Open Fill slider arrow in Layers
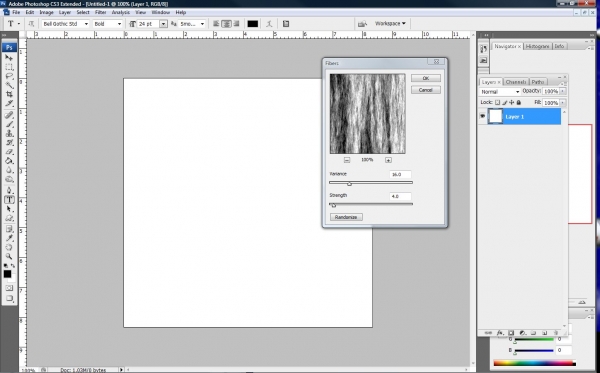This screenshot has height=373, width=600. pos(562,103)
